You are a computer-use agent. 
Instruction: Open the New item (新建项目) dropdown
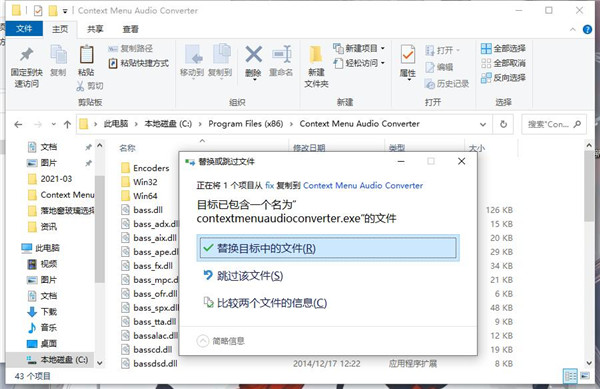coord(359,48)
